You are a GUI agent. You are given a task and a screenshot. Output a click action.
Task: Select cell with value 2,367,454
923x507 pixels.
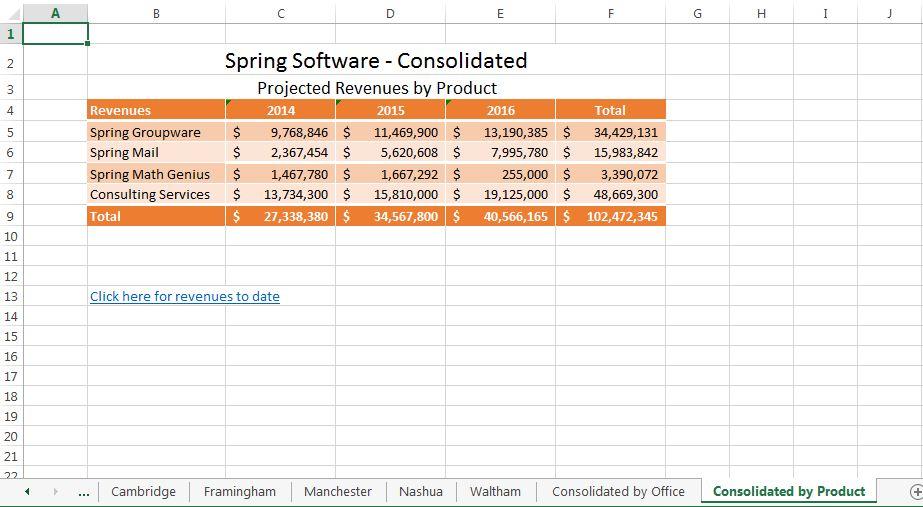click(280, 153)
